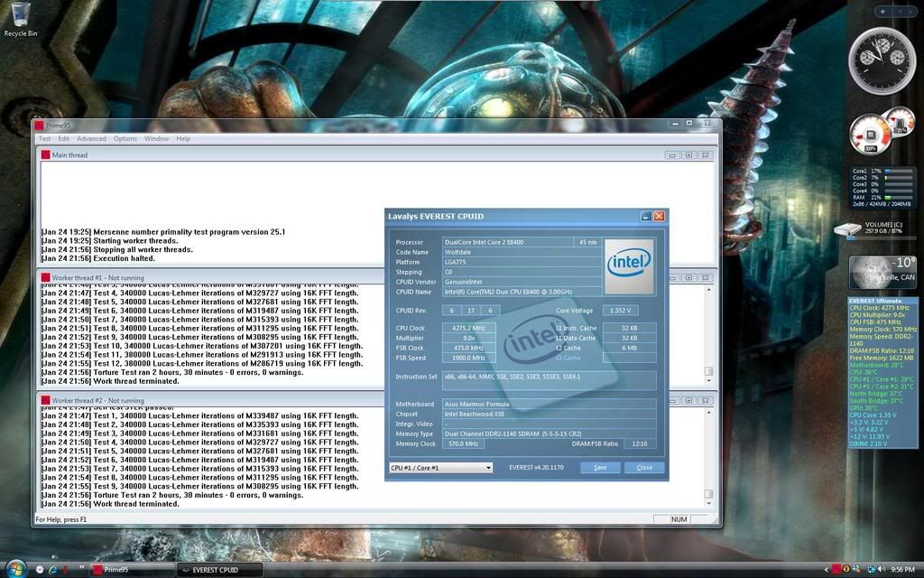The image size is (924, 578).
Task: Click the NUM indicator in Prime95 status bar
Action: pyautogui.click(x=679, y=519)
